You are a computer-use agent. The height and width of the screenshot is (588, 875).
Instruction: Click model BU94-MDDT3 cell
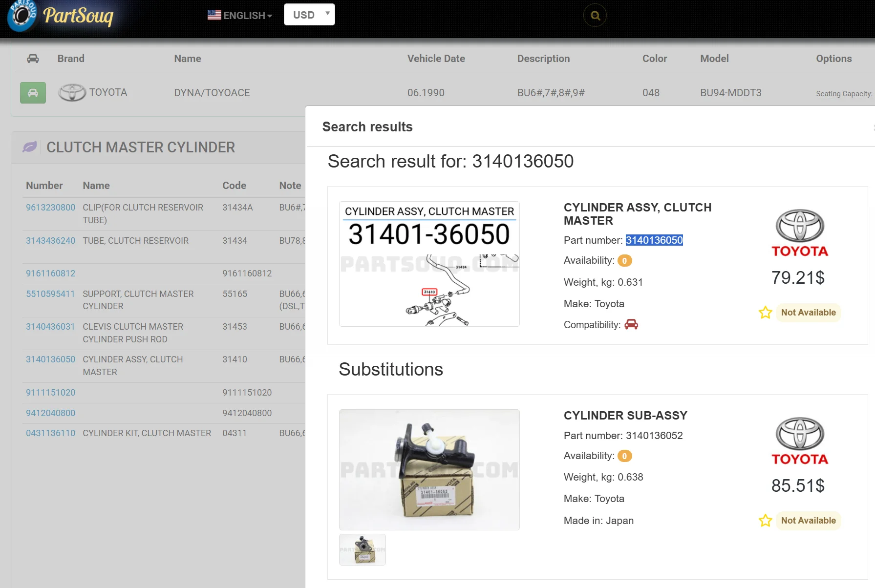coord(731,93)
